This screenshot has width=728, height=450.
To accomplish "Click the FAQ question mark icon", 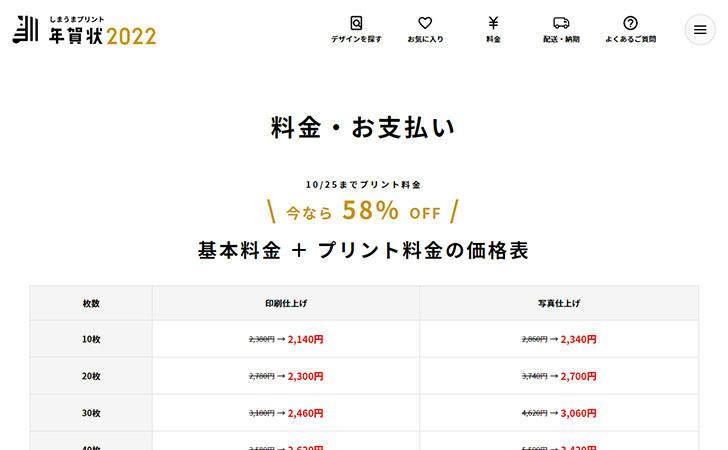I will point(630,23).
